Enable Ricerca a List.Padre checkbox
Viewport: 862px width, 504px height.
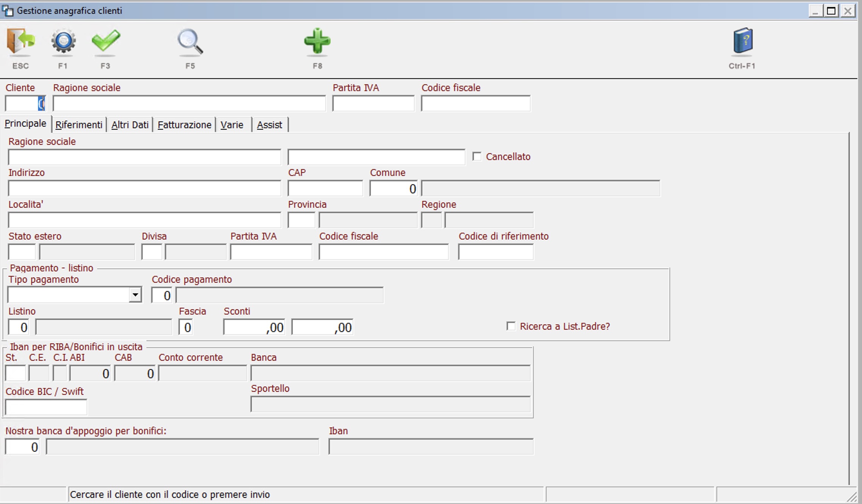(511, 326)
